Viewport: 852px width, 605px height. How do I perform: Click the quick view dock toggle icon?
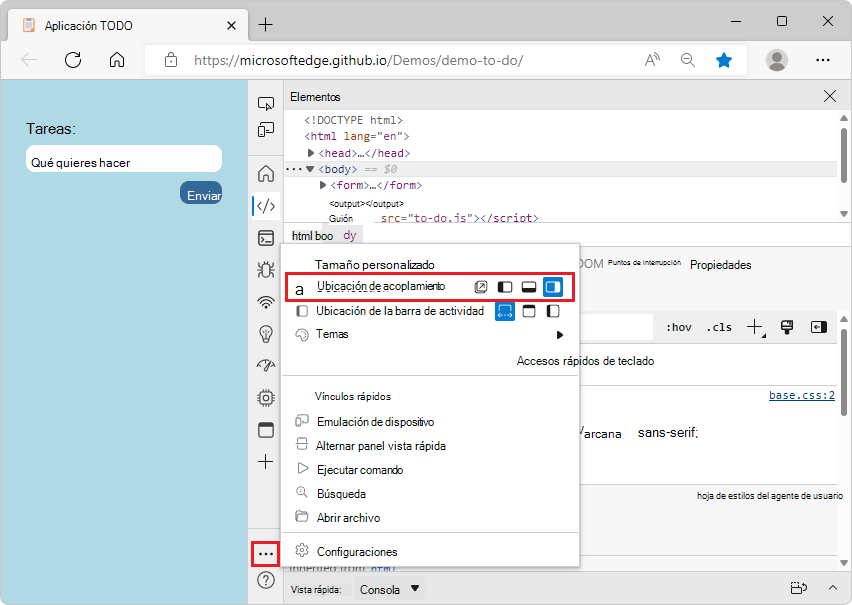[x=799, y=588]
